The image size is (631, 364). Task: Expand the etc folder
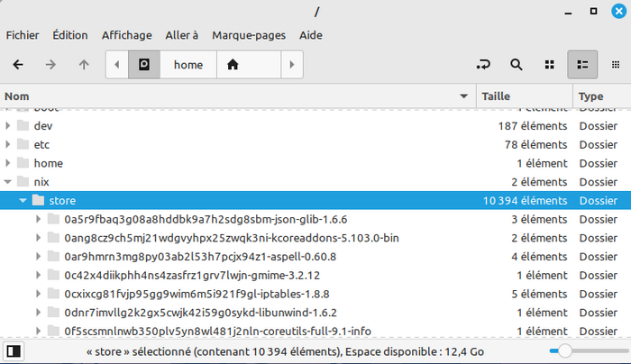[10, 144]
